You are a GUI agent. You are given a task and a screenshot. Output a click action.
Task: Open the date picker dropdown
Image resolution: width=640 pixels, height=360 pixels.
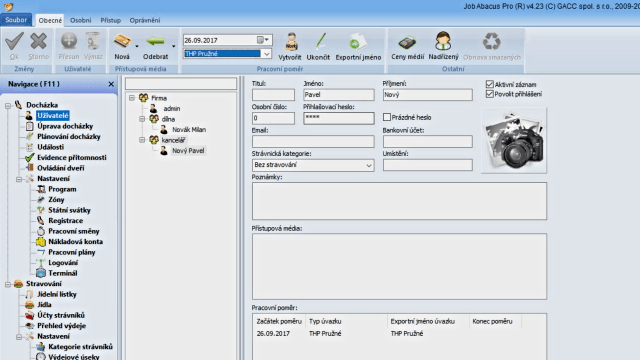click(x=263, y=40)
